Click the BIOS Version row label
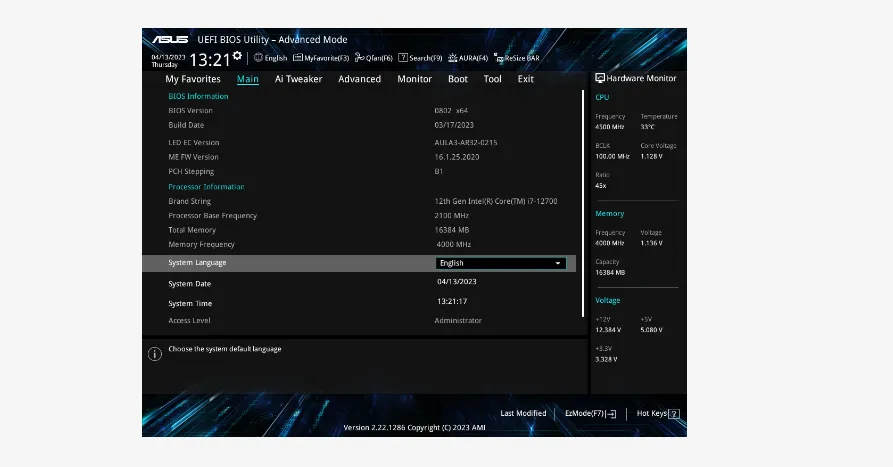 [x=190, y=110]
